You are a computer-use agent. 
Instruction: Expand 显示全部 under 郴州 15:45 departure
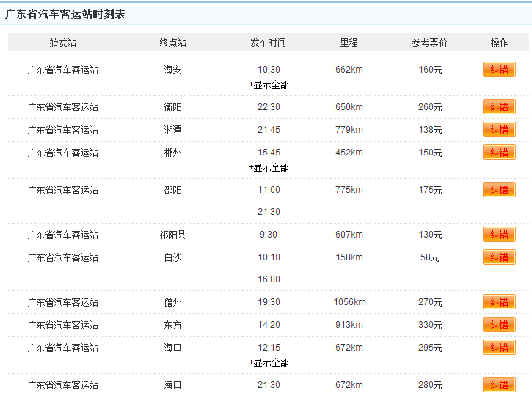tap(269, 167)
